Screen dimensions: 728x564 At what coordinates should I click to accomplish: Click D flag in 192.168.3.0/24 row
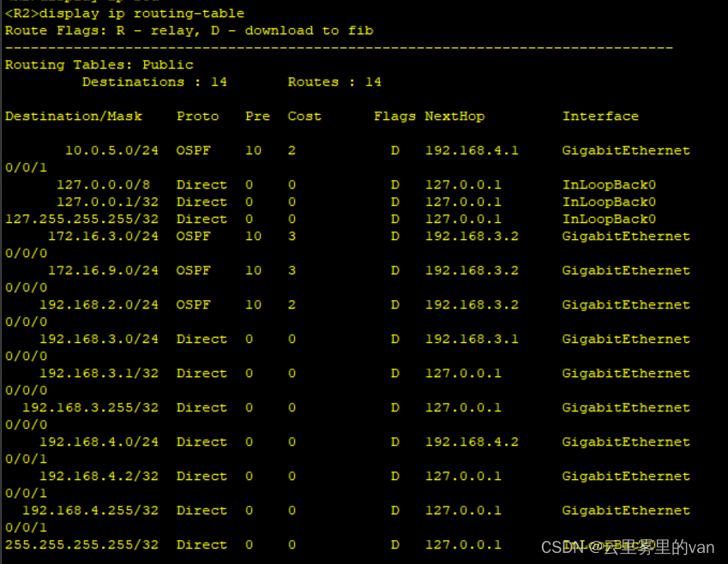pos(394,339)
